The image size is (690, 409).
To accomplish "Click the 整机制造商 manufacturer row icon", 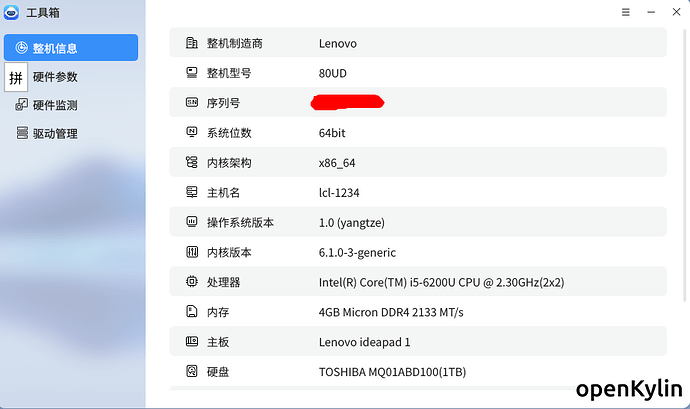I will pos(191,43).
